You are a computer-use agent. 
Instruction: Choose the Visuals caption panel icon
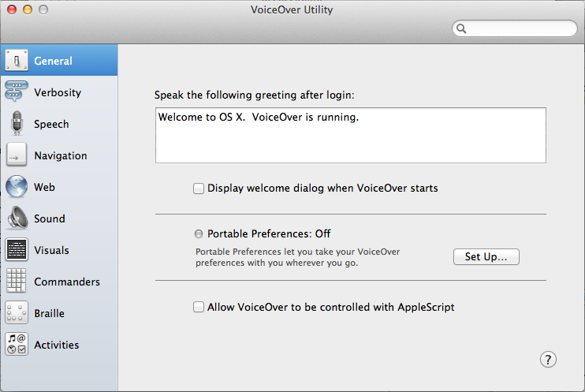pos(17,249)
